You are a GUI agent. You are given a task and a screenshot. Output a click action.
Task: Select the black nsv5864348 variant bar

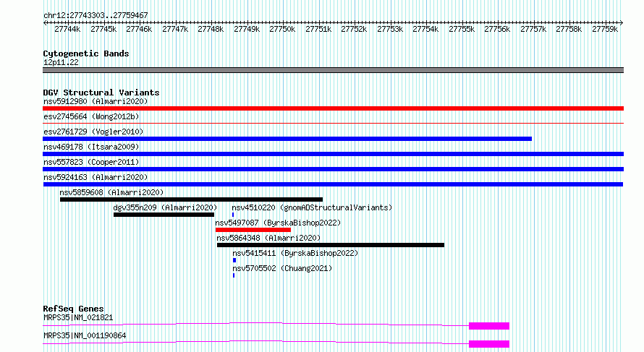331,245
